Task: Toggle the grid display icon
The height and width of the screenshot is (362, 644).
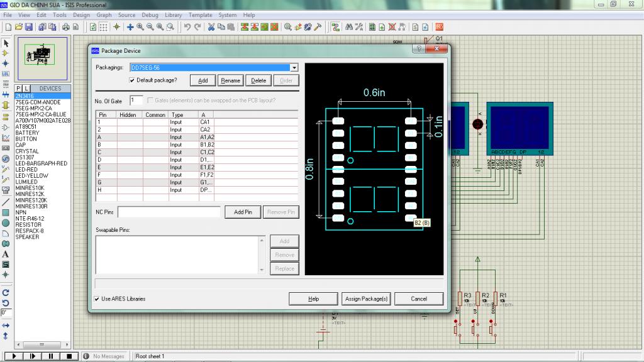Action: point(104,27)
